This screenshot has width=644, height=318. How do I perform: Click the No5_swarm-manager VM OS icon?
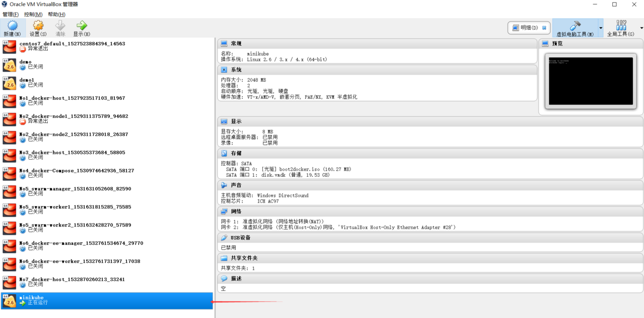(9, 192)
